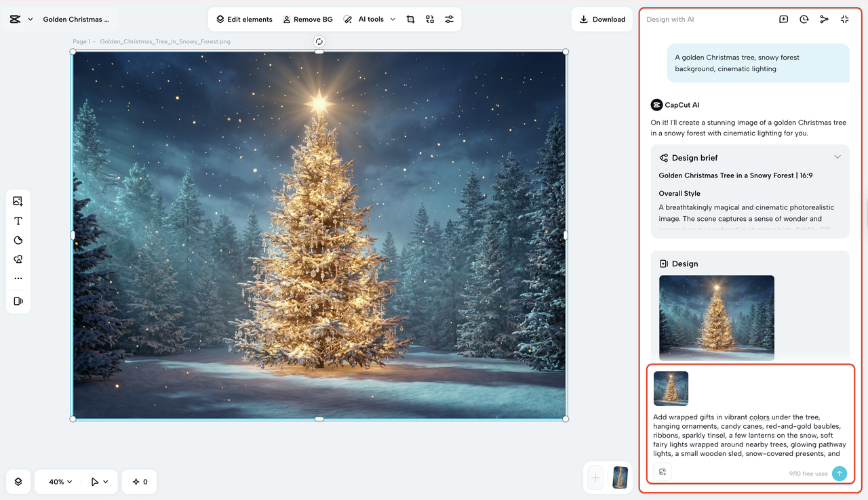Open the Stickers tool

(18, 239)
